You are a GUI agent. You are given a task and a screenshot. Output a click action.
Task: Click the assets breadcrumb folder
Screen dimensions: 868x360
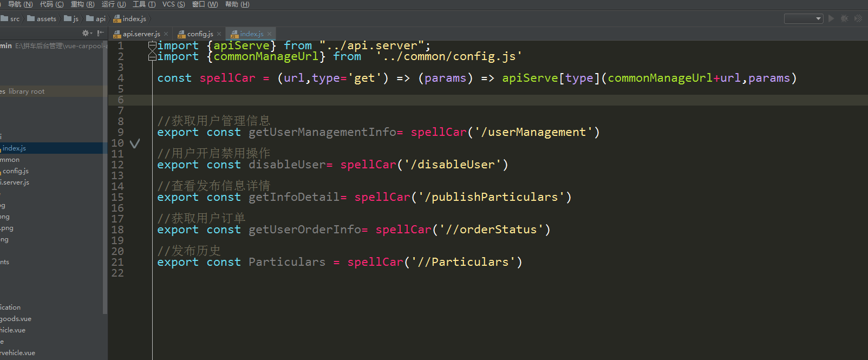tap(42, 19)
